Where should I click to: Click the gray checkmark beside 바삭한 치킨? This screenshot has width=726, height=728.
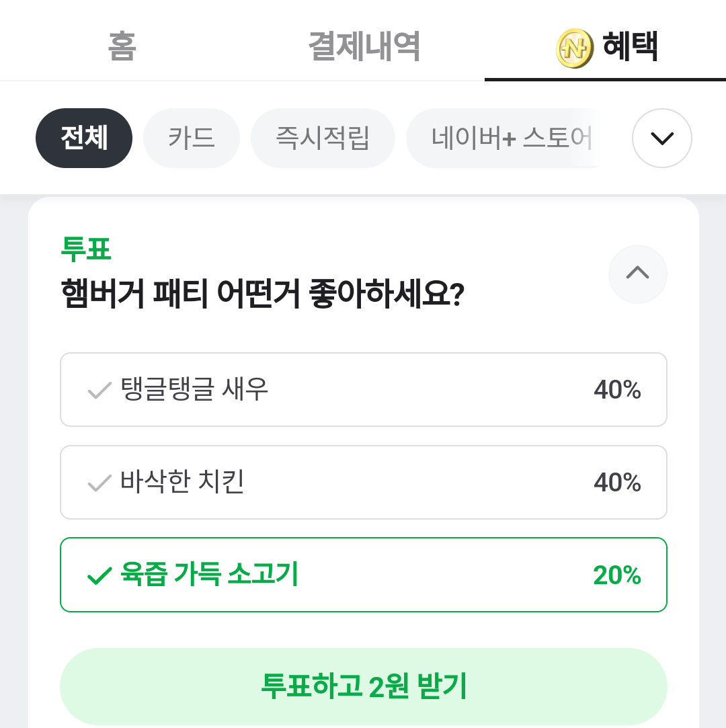(99, 483)
